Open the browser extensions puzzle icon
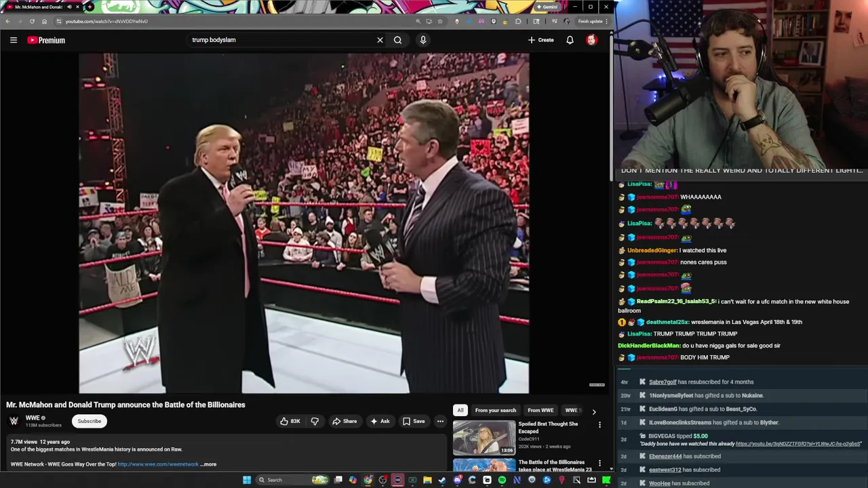This screenshot has width=868, height=488. pos(518,21)
